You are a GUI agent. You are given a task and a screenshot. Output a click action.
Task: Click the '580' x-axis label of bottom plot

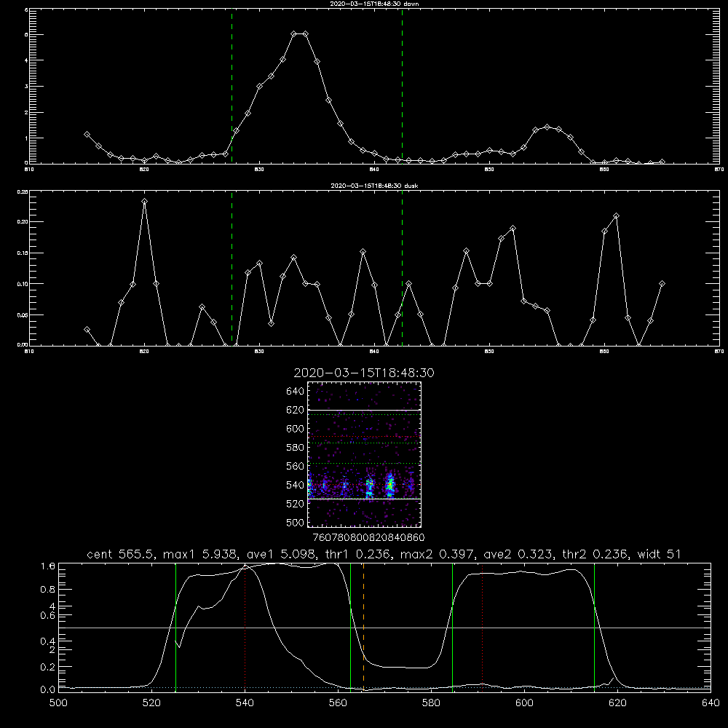(x=431, y=703)
